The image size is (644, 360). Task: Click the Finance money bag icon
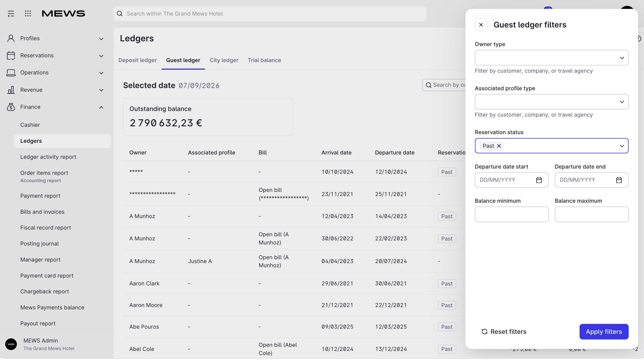[x=11, y=107]
